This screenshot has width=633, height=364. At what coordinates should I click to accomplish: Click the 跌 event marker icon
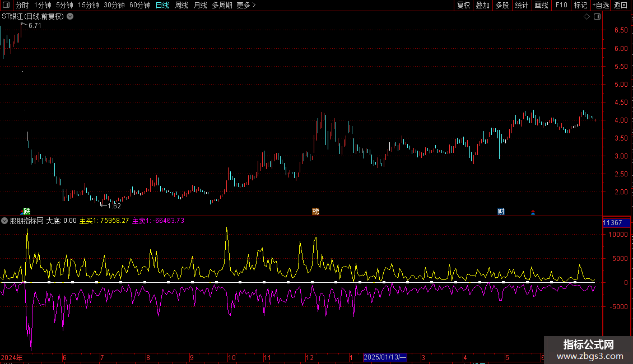[x=27, y=211]
